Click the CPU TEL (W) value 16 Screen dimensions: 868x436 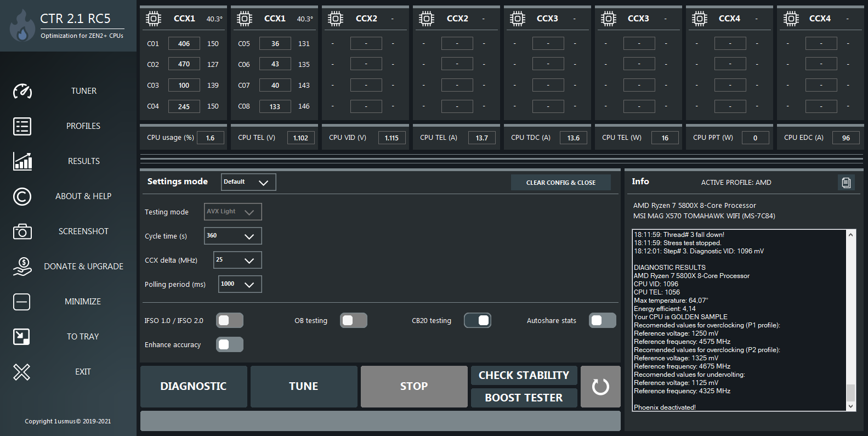point(665,138)
